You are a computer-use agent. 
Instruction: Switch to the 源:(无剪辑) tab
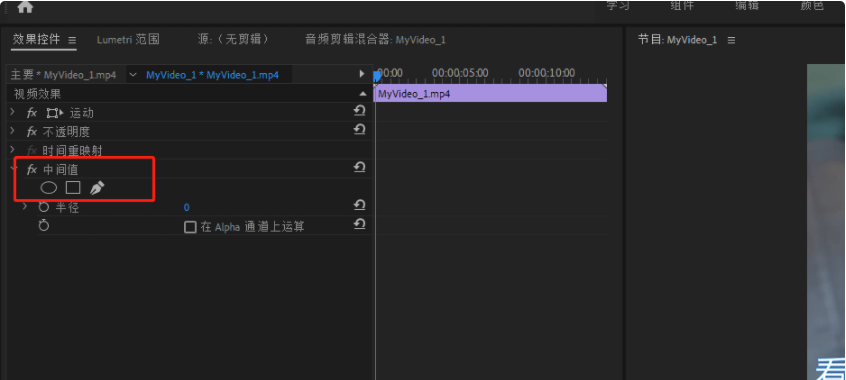click(234, 39)
